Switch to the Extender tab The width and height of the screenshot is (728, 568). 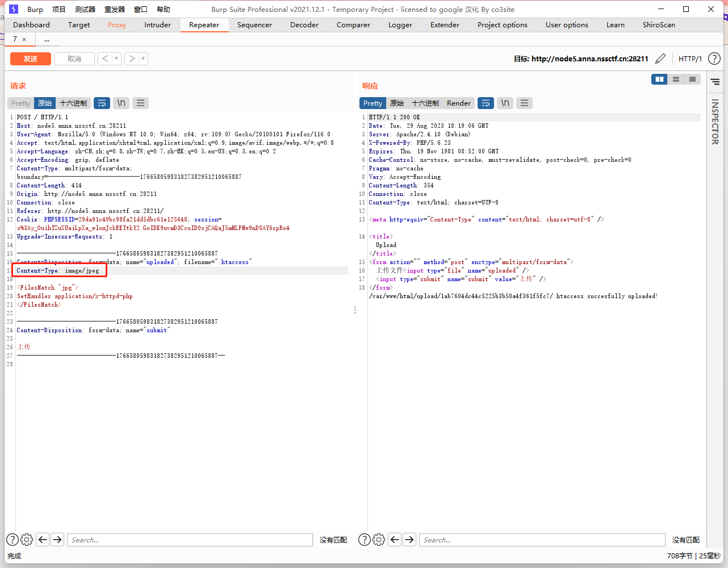[x=445, y=24]
